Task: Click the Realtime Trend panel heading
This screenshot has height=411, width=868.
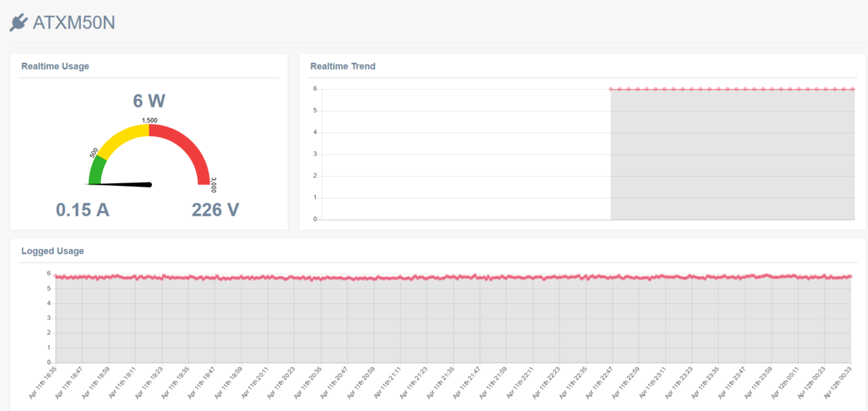Action: (342, 66)
